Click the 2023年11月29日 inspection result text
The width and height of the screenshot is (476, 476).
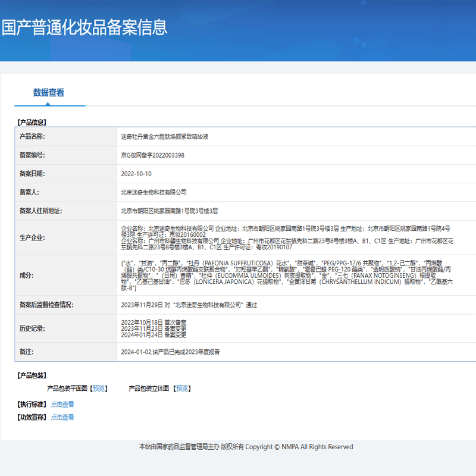coord(189,305)
